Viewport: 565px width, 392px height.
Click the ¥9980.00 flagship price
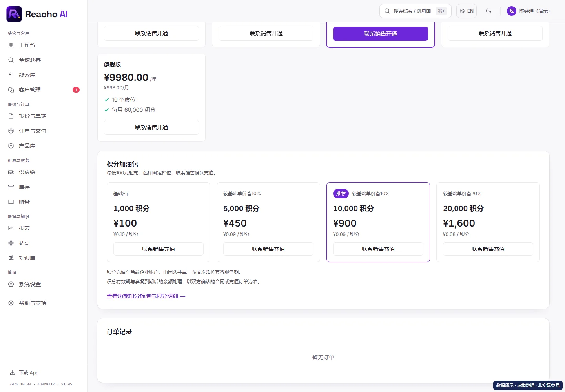click(126, 77)
